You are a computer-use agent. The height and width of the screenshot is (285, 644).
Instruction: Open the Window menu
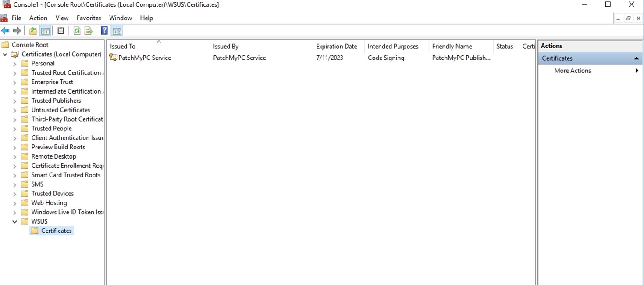click(x=121, y=18)
